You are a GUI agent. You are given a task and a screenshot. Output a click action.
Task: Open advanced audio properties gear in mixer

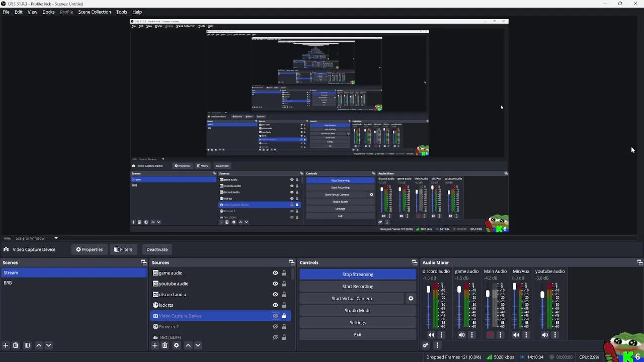point(426,345)
